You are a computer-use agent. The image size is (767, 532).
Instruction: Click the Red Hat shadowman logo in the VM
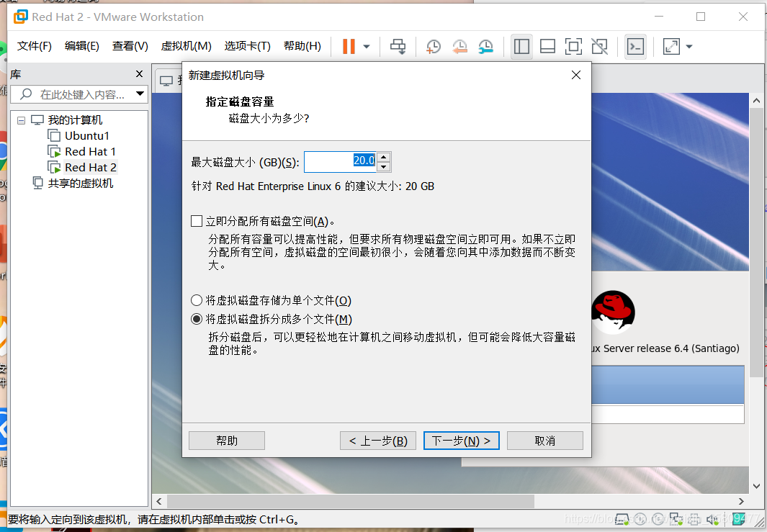click(613, 312)
